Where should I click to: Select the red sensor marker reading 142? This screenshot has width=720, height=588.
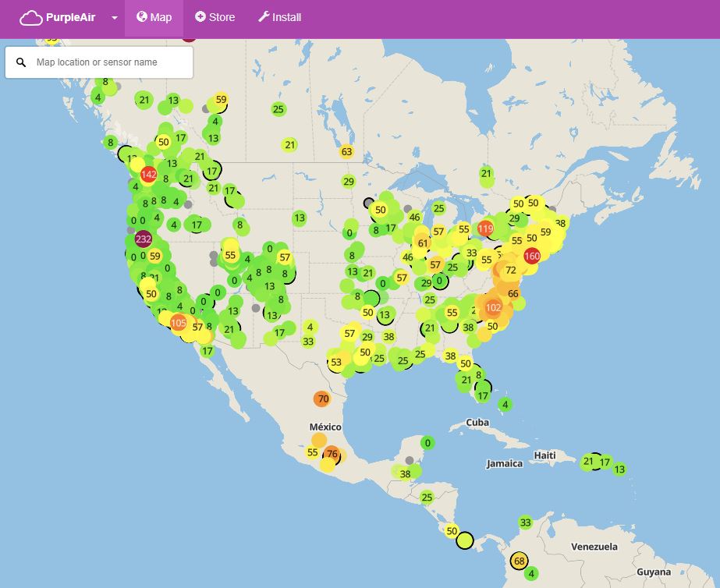[149, 174]
